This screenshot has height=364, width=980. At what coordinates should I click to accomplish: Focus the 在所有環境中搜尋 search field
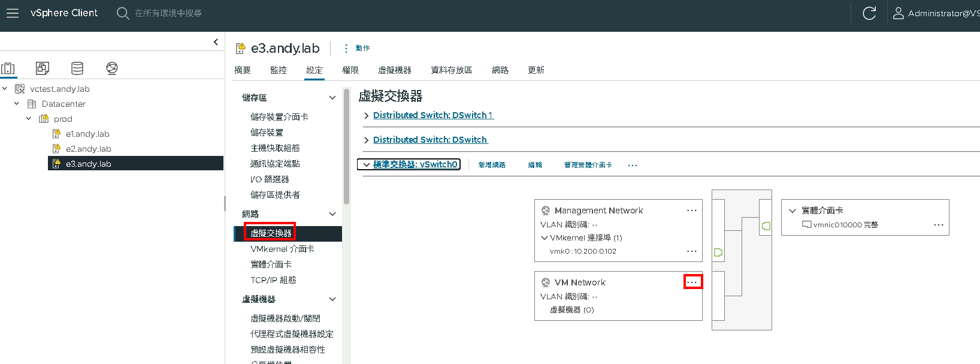[168, 13]
